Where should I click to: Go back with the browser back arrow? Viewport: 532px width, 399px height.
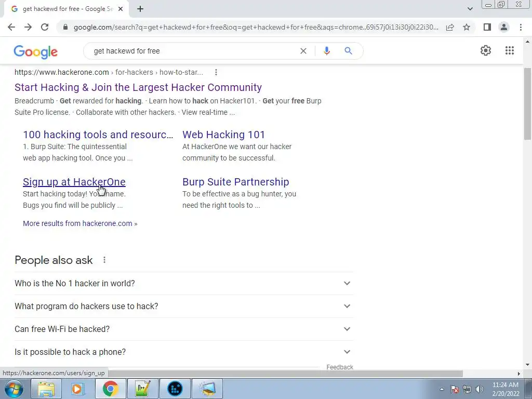11,27
